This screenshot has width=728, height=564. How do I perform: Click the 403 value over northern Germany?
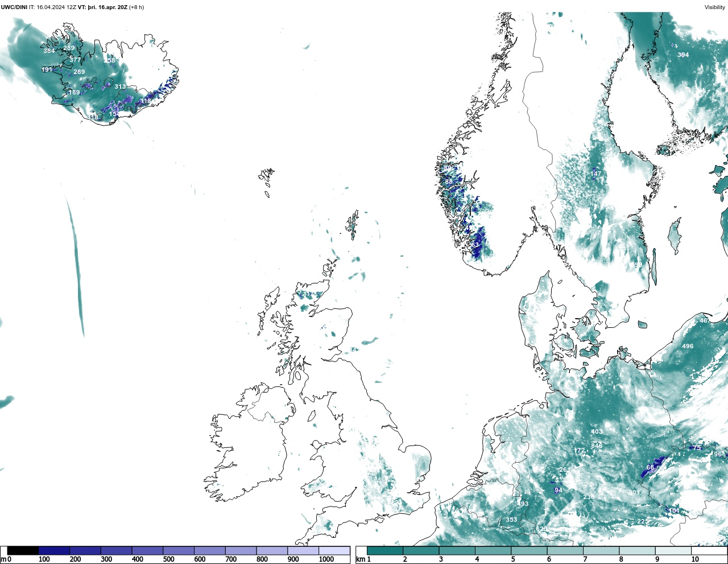(596, 432)
